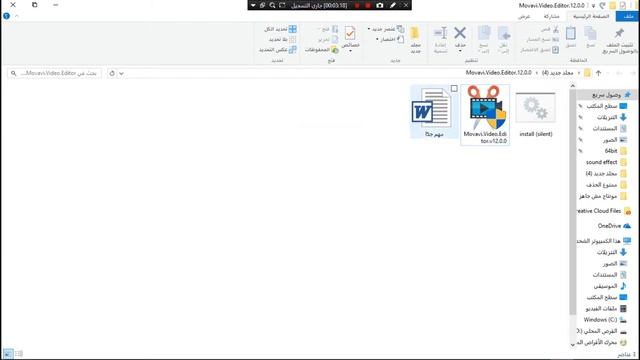Click Select none in the ribbon
640x360 pixels.
[x=282, y=39]
